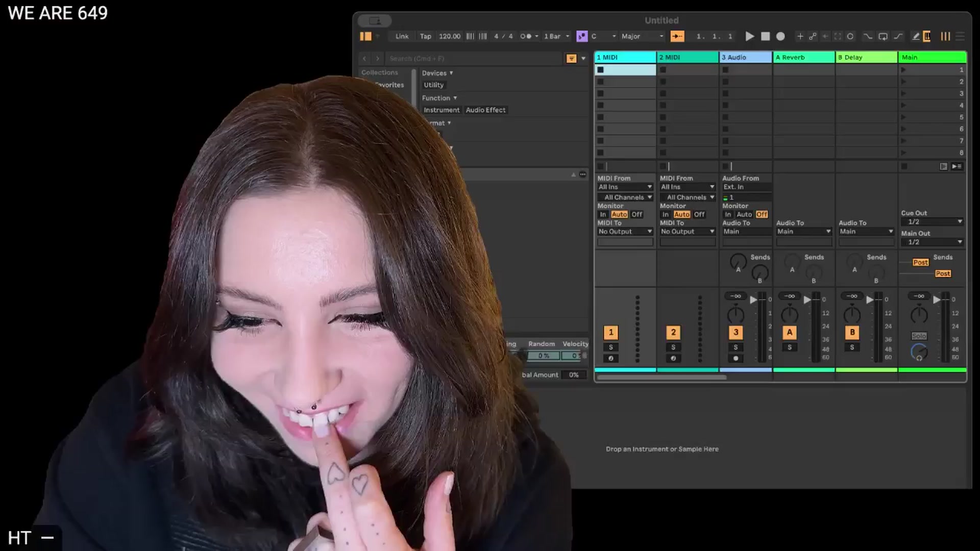Select the Main track header
Image resolution: width=980 pixels, height=551 pixels.
(932, 57)
